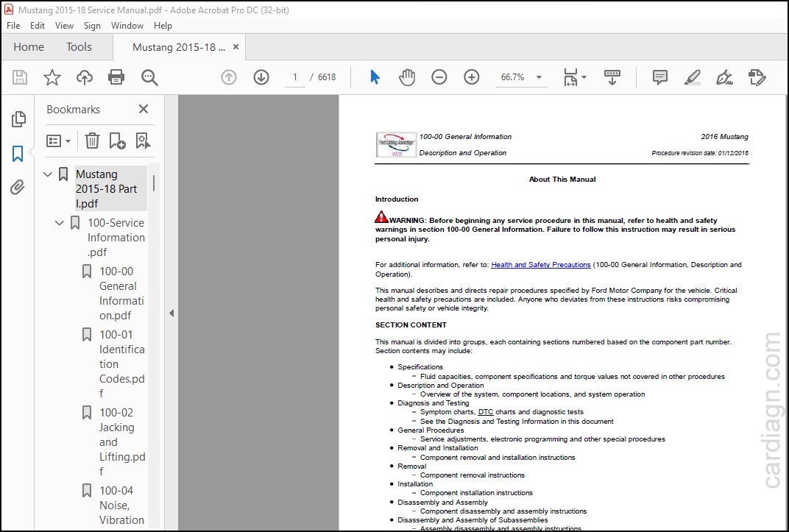This screenshot has width=789, height=532.
Task: Open the Help menu
Action: point(163,26)
